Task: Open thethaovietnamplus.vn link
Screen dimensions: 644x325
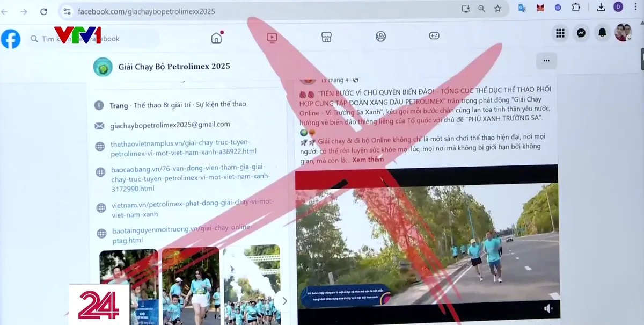Action: click(184, 148)
